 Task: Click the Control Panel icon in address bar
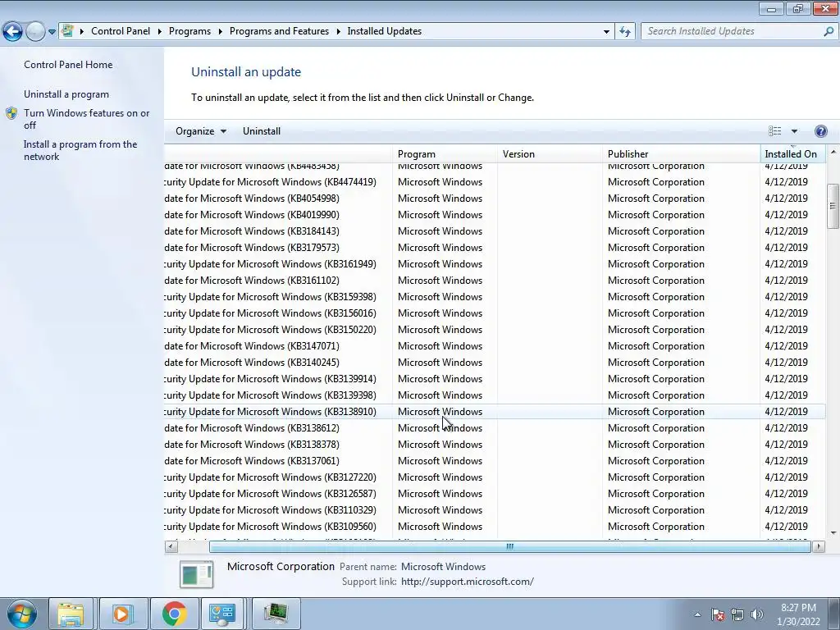(67, 31)
